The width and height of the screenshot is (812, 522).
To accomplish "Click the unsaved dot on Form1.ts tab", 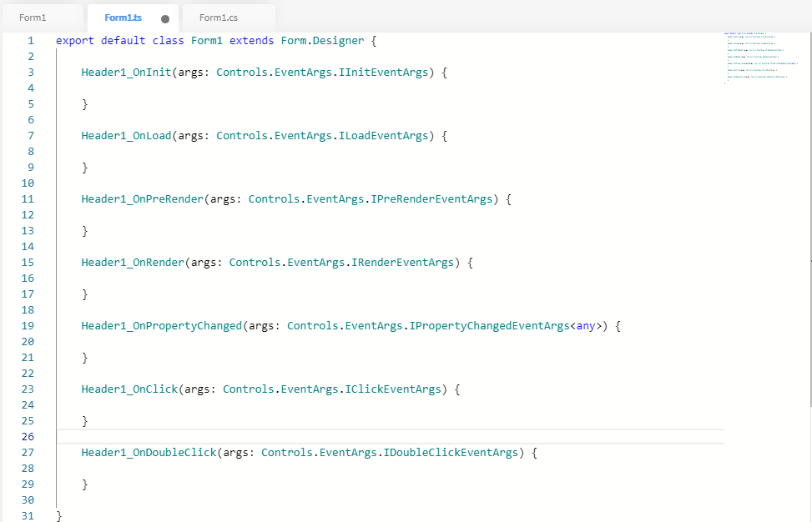I will tap(164, 18).
